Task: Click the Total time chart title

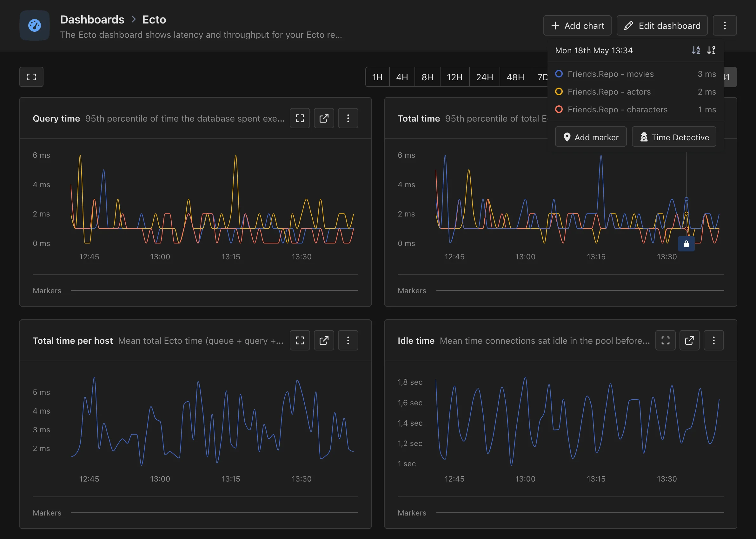Action: click(419, 118)
